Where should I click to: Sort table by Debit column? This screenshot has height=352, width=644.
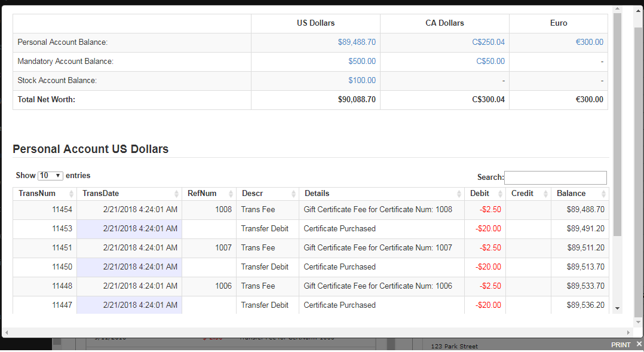[x=485, y=194]
